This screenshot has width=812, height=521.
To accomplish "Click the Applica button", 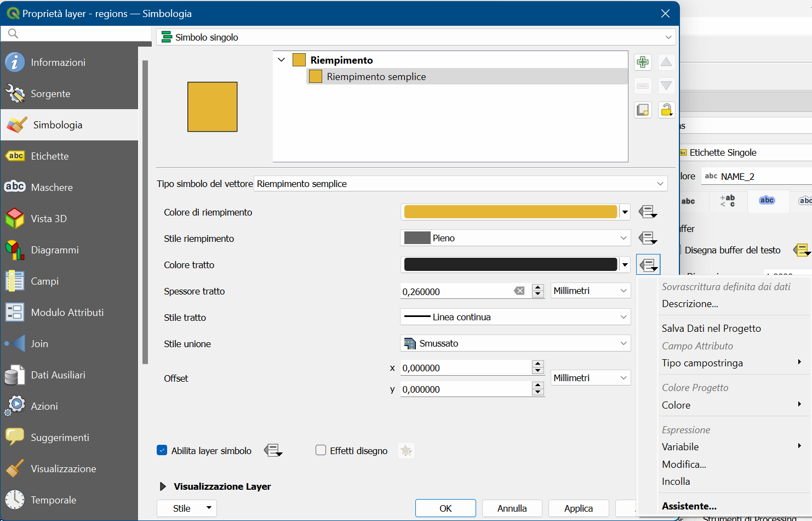I will pos(579,508).
